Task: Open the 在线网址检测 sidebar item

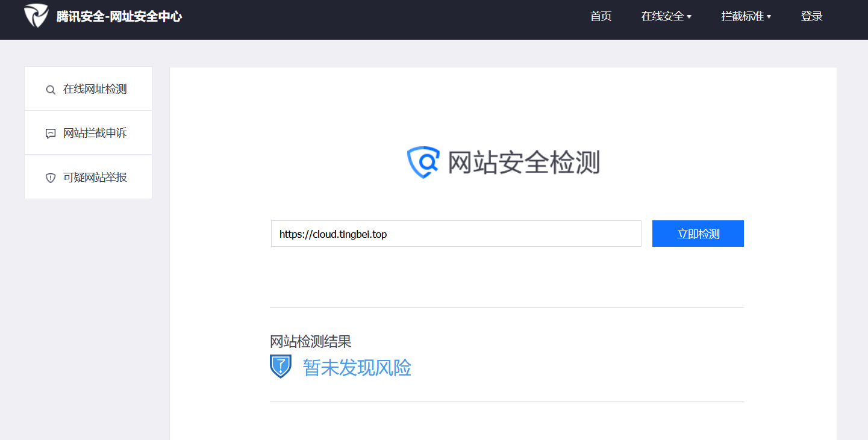Action: pos(88,89)
